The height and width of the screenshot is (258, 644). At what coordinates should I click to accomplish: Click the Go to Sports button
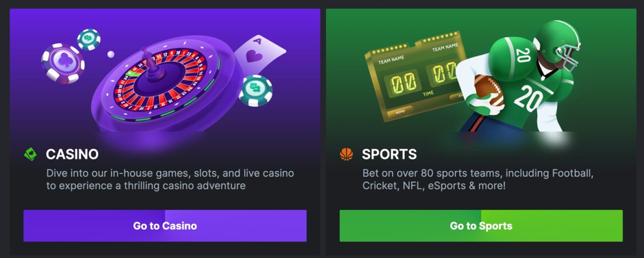pyautogui.click(x=481, y=226)
